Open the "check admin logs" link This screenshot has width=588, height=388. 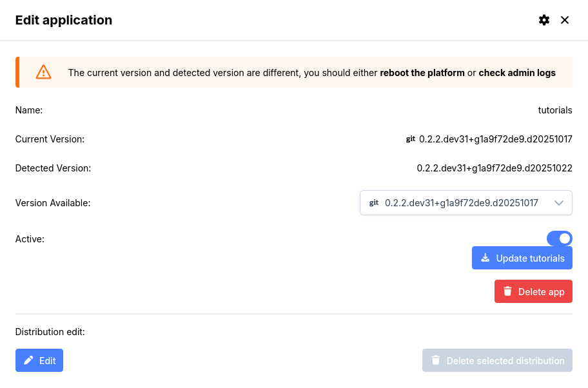click(516, 73)
